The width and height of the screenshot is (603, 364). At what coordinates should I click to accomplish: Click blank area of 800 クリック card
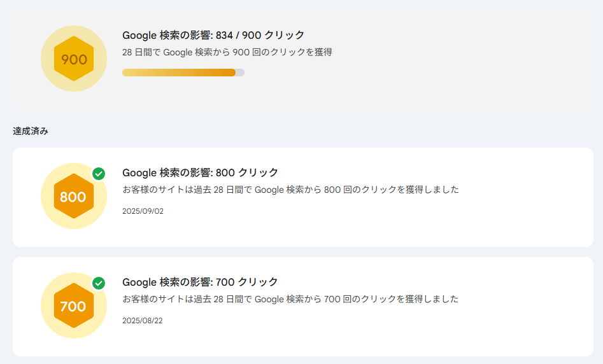pos(522,216)
